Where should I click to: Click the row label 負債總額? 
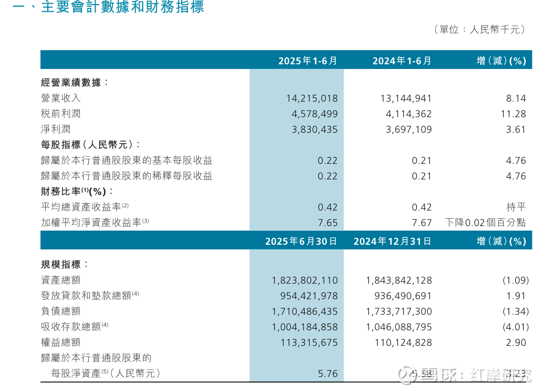(61, 311)
